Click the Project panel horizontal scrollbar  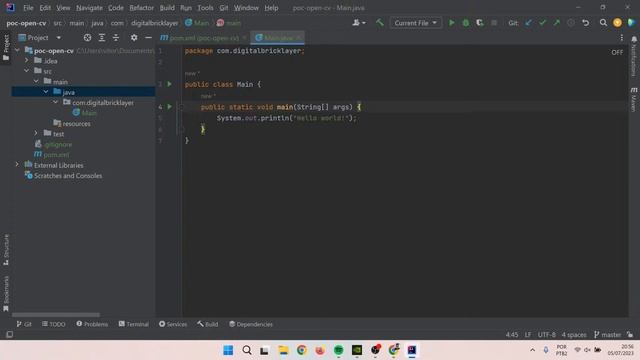(56, 315)
